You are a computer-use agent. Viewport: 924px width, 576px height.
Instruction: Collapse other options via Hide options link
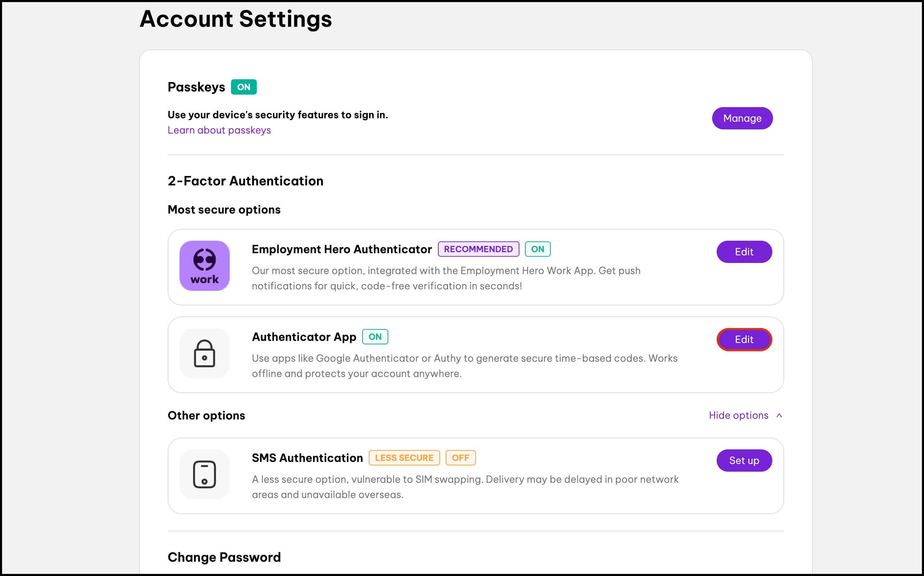tap(738, 415)
